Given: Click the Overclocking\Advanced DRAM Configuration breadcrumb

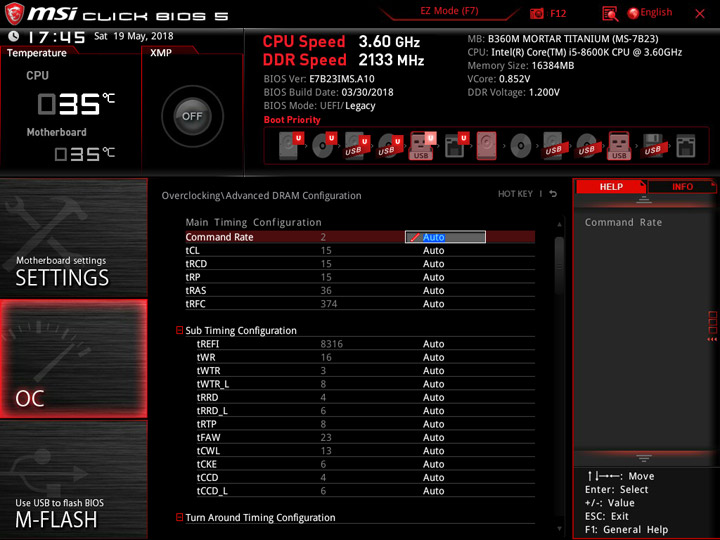Looking at the screenshot, I should pos(261,196).
